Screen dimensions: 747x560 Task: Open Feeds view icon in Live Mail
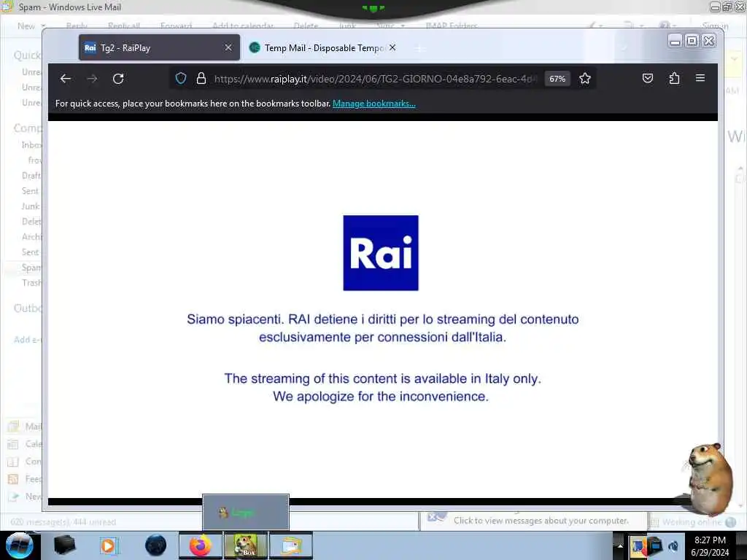tap(13, 479)
